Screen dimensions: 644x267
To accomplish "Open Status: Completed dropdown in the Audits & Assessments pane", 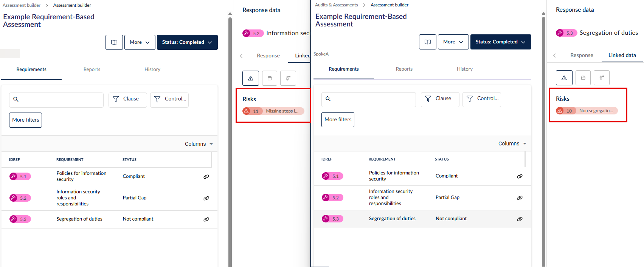I will [500, 42].
